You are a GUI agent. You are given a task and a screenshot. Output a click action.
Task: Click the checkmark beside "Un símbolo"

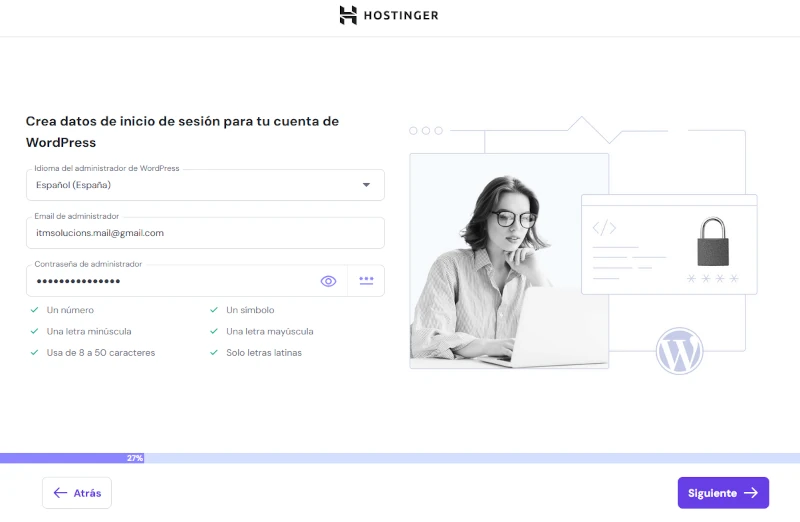[x=214, y=310]
